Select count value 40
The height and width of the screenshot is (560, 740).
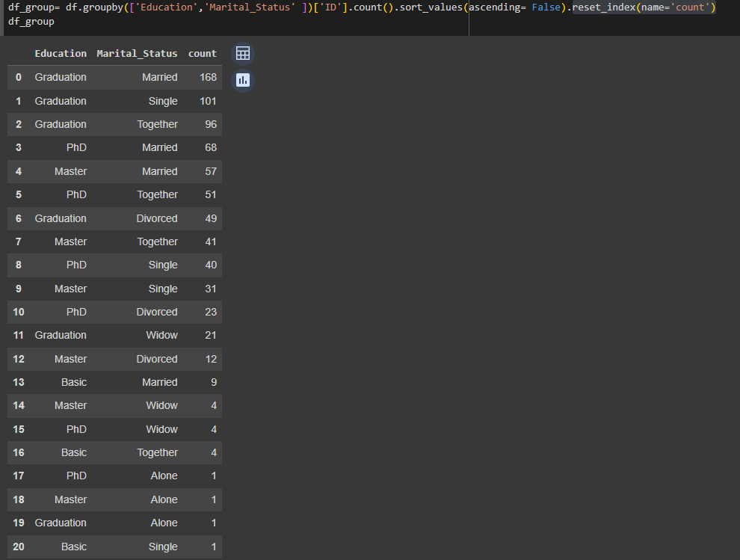tap(211, 265)
